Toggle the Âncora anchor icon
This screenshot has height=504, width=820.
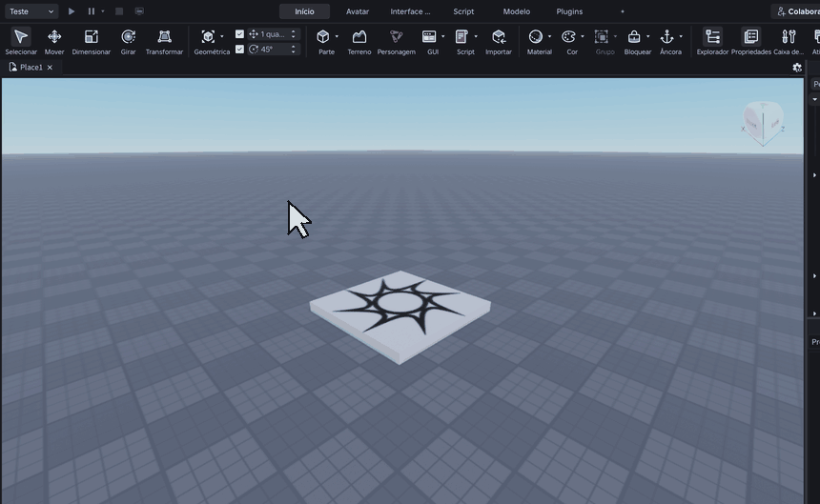(x=666, y=36)
